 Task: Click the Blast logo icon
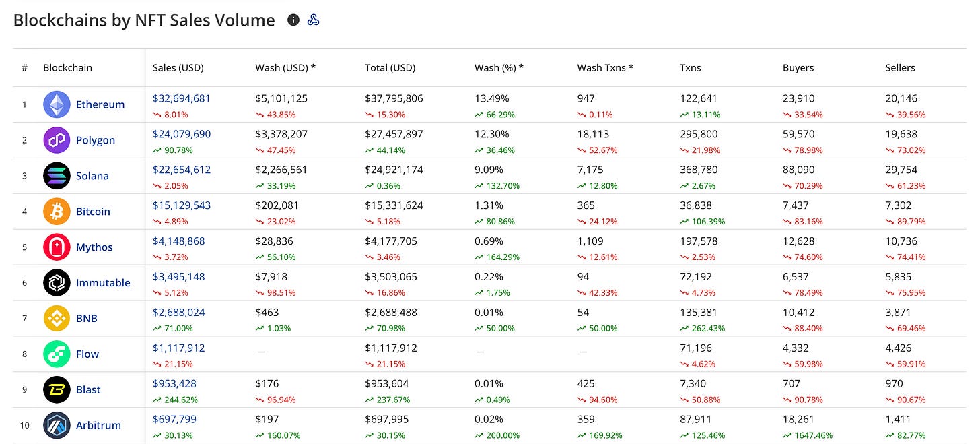point(57,389)
